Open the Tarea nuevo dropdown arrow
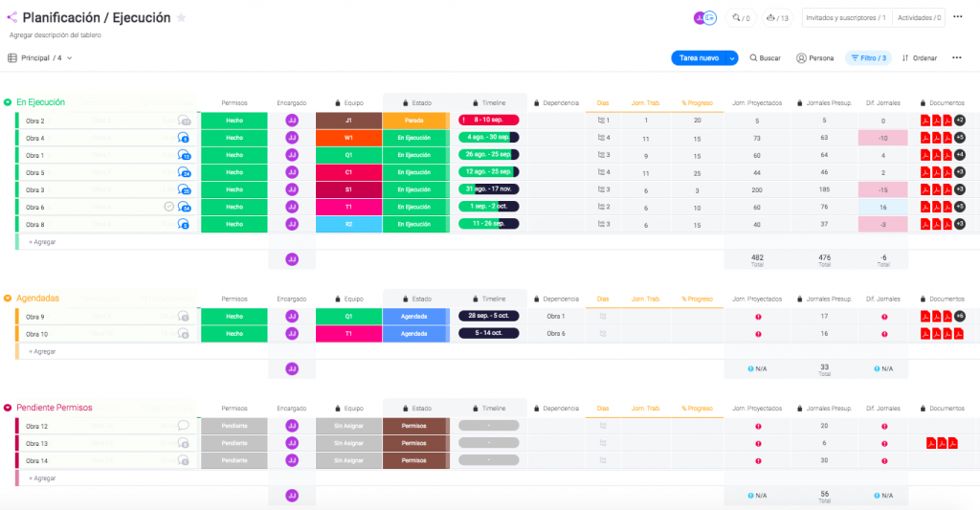980x510 pixels. [x=730, y=58]
